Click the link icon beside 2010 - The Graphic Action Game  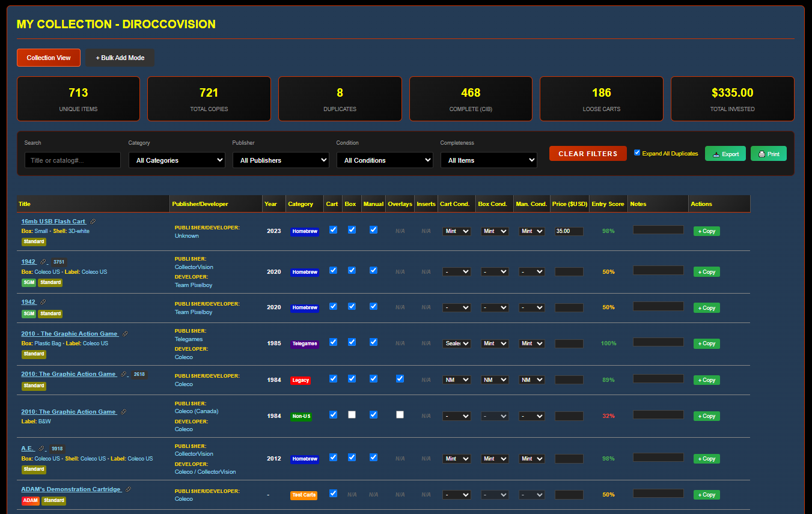tap(125, 334)
